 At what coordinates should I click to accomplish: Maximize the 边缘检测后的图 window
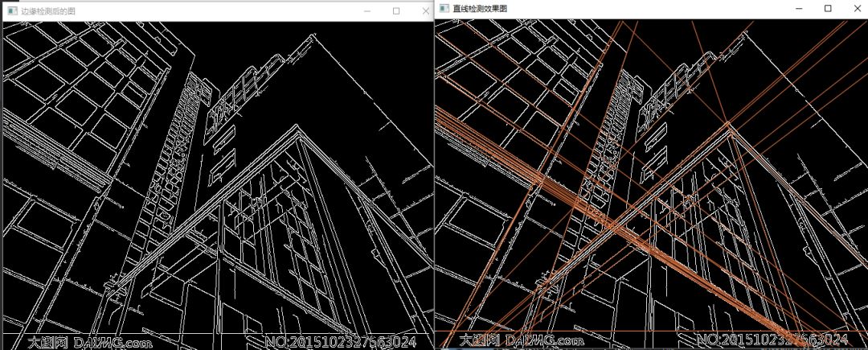[396, 11]
